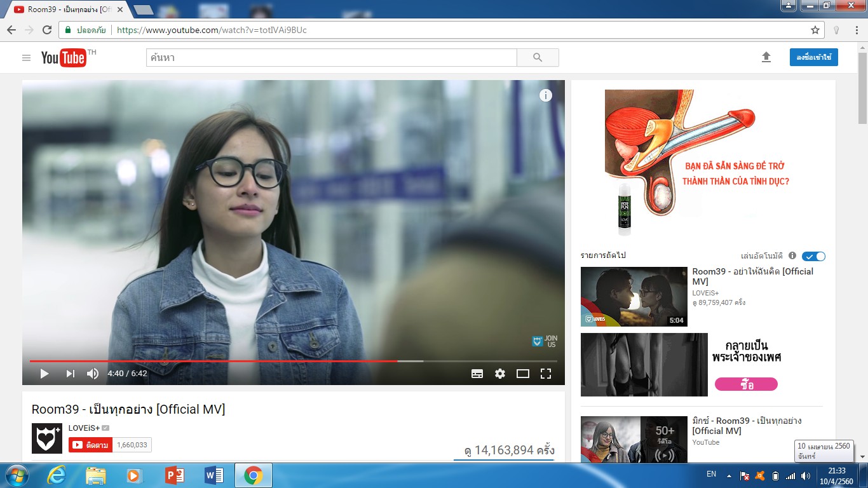
Task: Open thumbnail of อย่าให้ฉันคิด video
Action: click(x=634, y=297)
